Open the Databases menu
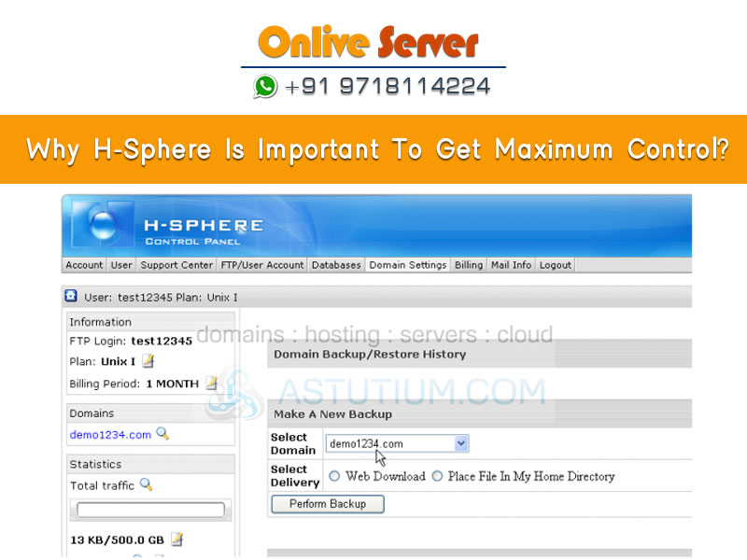Image resolution: width=747 pixels, height=560 pixels. 336,265
